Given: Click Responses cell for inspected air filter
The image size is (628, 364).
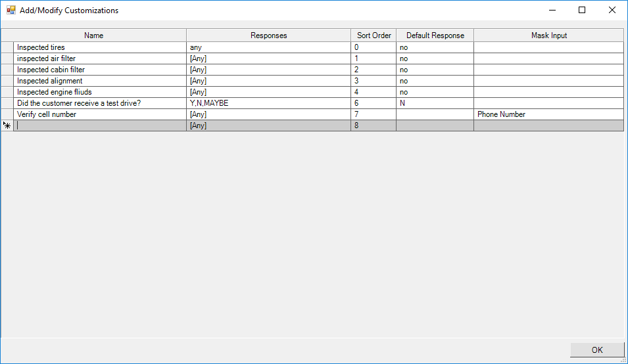Looking at the screenshot, I should (269, 58).
